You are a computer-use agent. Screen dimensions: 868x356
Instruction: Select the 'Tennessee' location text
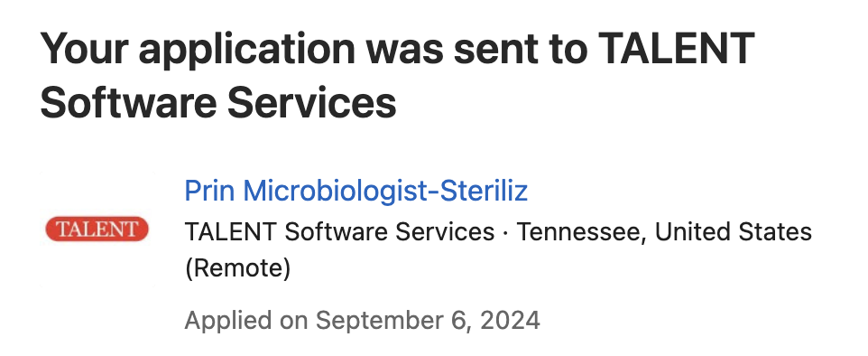click(581, 232)
